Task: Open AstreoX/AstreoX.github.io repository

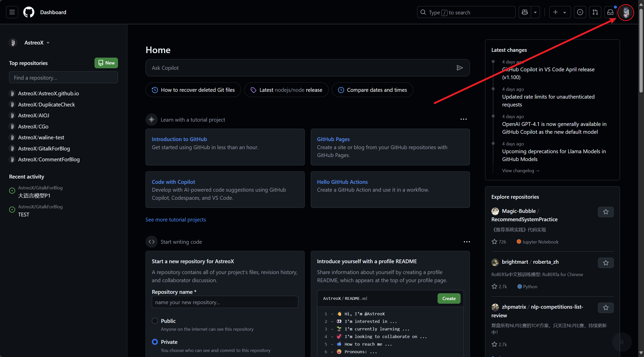Action: (x=49, y=93)
